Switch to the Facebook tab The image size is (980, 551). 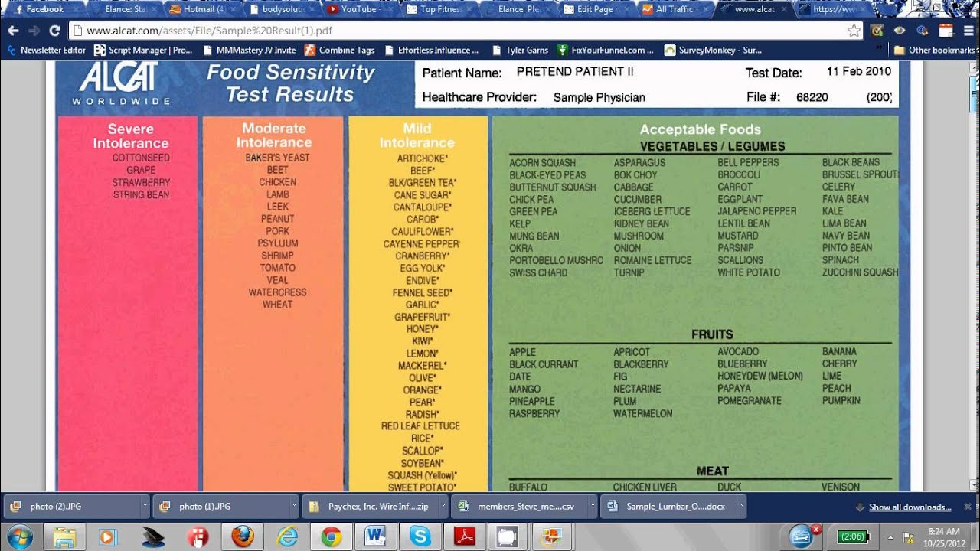44,9
